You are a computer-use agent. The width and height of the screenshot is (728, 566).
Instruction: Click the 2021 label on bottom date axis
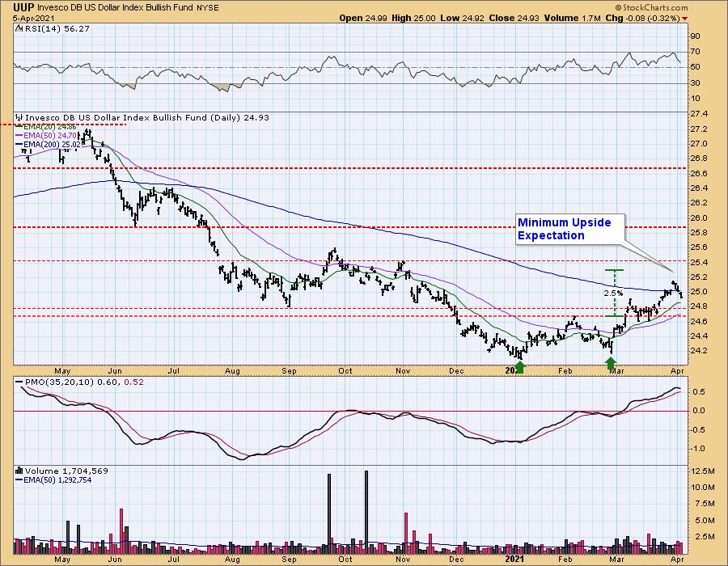click(514, 559)
